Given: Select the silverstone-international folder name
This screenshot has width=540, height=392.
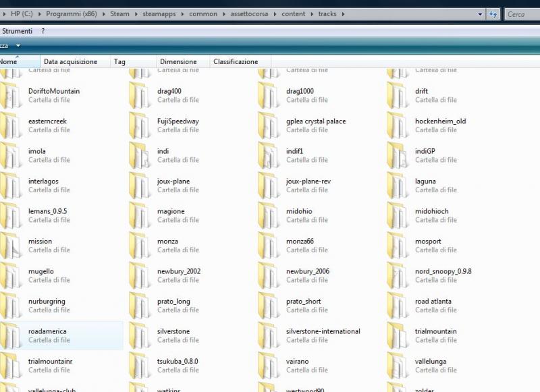Looking at the screenshot, I should (323, 331).
